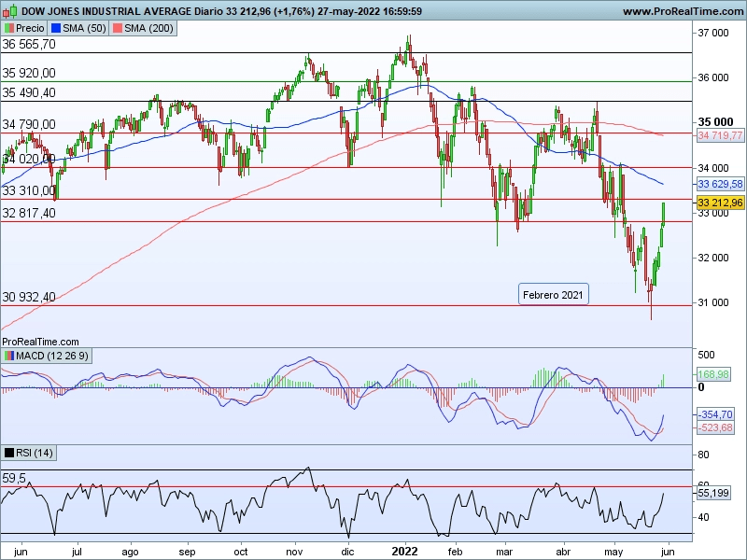Click the 35 920,00 level label

coord(29,73)
